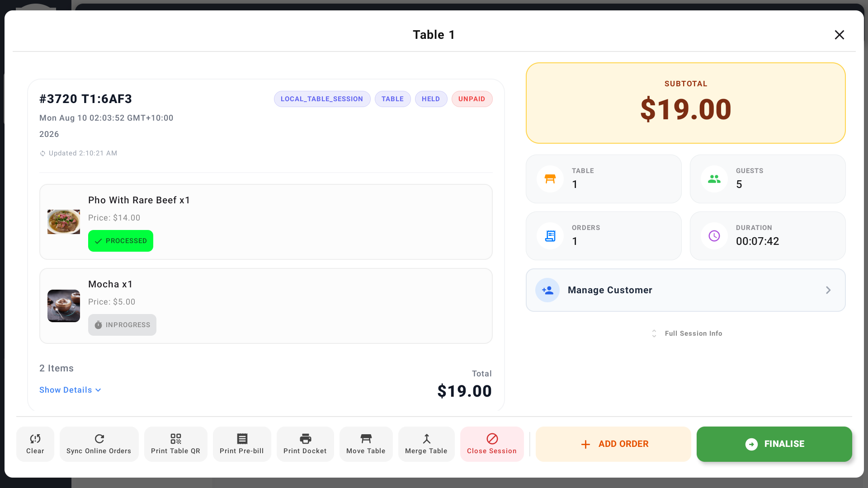Expand Full Session Info

(686, 333)
